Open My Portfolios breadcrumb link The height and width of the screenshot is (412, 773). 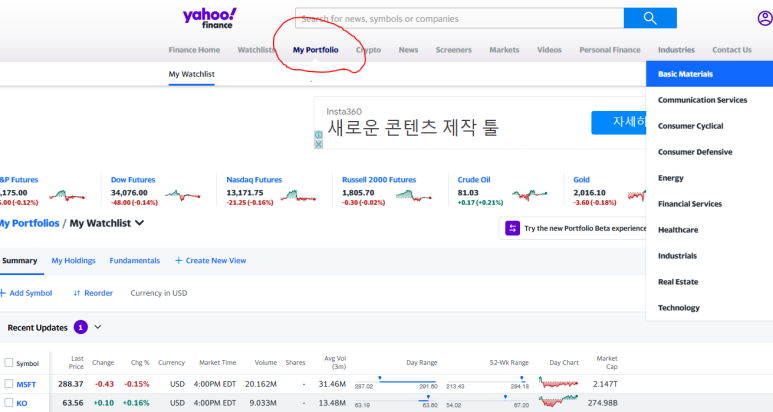coord(30,223)
